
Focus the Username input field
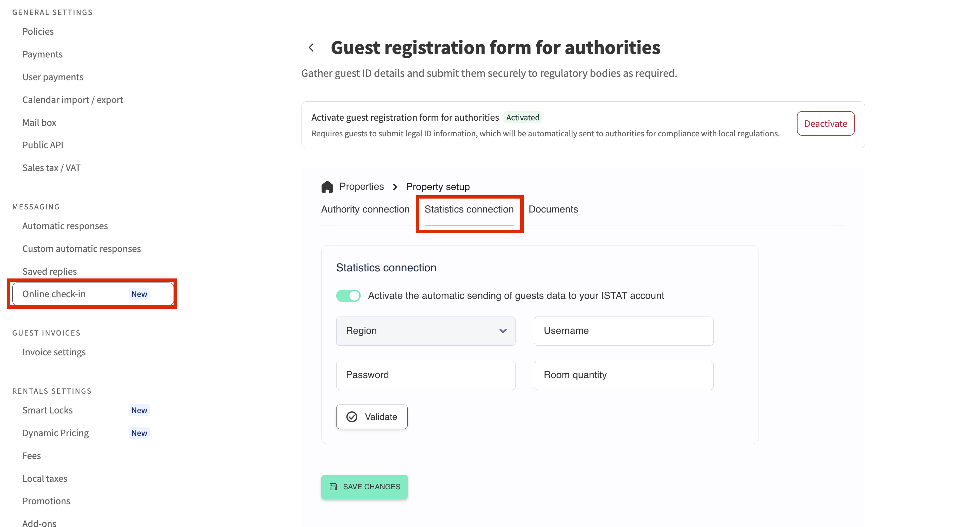point(623,331)
